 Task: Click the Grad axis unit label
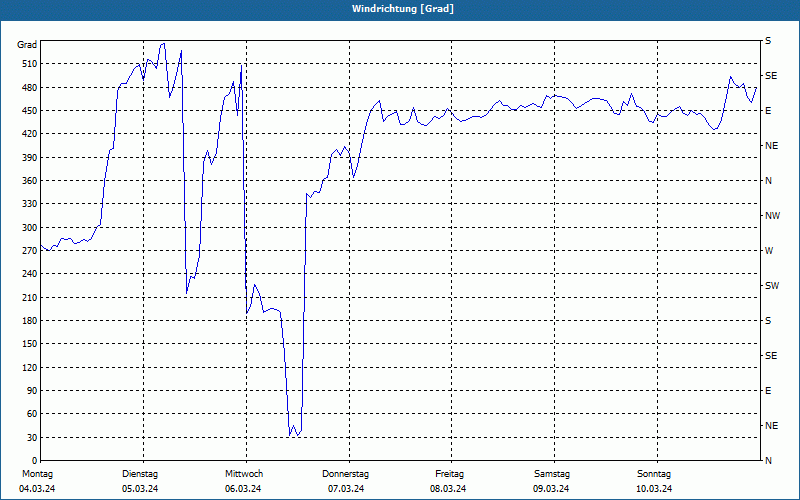(27, 45)
